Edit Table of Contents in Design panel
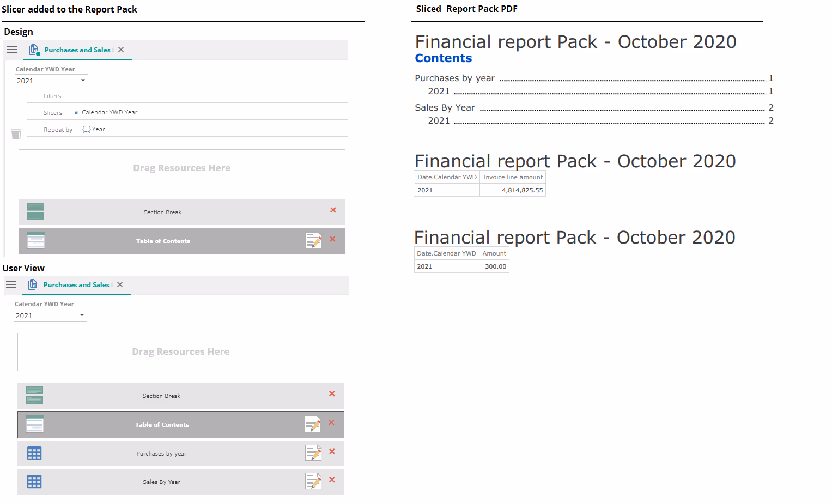This screenshot has height=504, width=832. (314, 240)
